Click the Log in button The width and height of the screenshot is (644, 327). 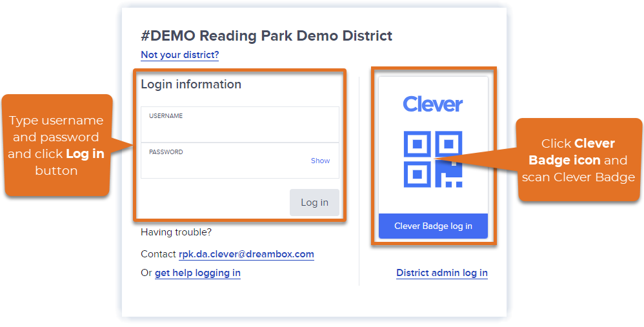coord(314,203)
